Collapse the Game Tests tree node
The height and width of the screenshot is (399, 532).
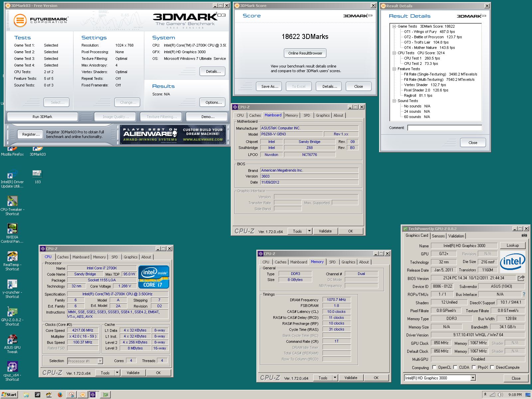(394, 26)
